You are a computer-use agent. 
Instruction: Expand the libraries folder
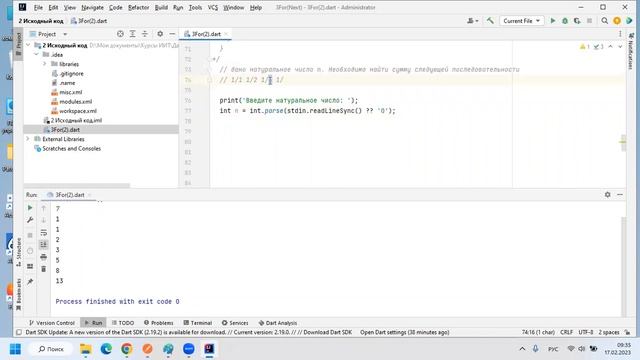click(44, 64)
